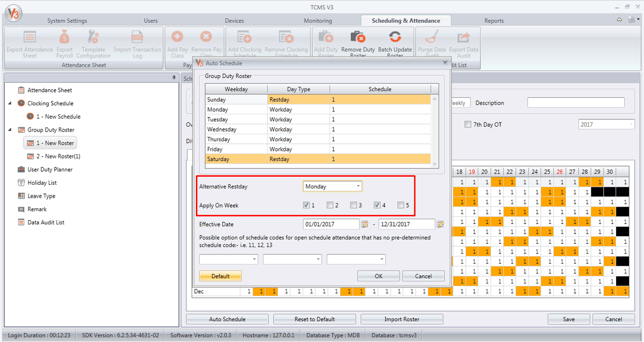Open calendar picker for effective end date
This screenshot has height=342, width=644.
440,224
